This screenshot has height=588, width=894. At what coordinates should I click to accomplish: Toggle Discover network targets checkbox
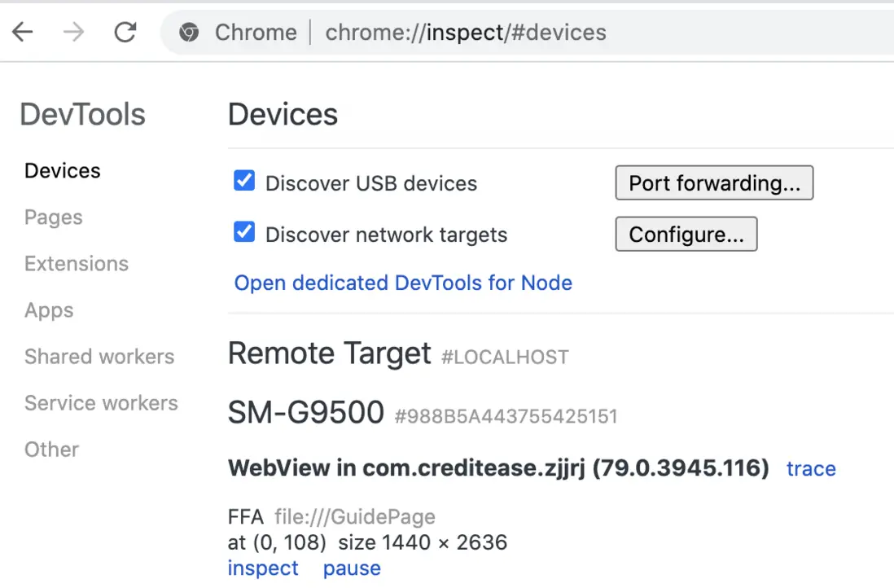(x=244, y=233)
